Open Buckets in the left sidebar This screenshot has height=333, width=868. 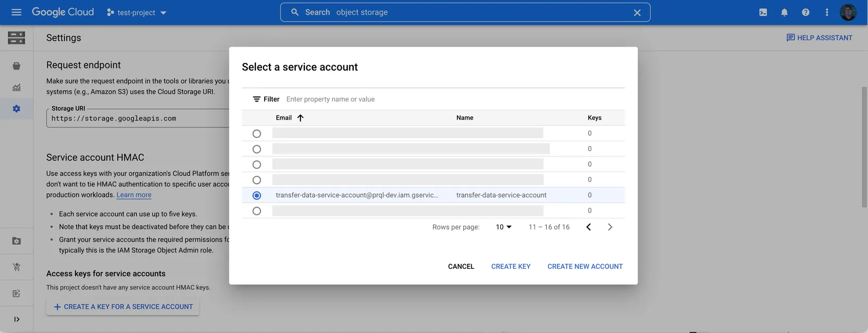coord(16,66)
